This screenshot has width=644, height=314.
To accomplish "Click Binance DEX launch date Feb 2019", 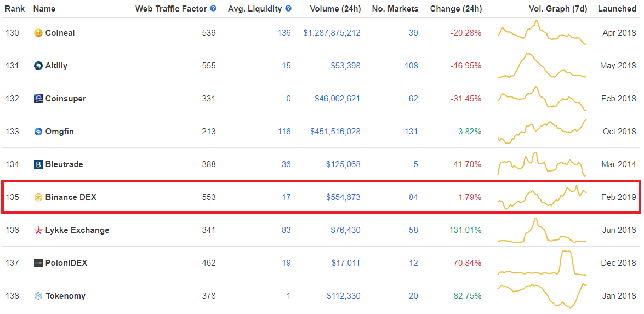I will (x=619, y=197).
